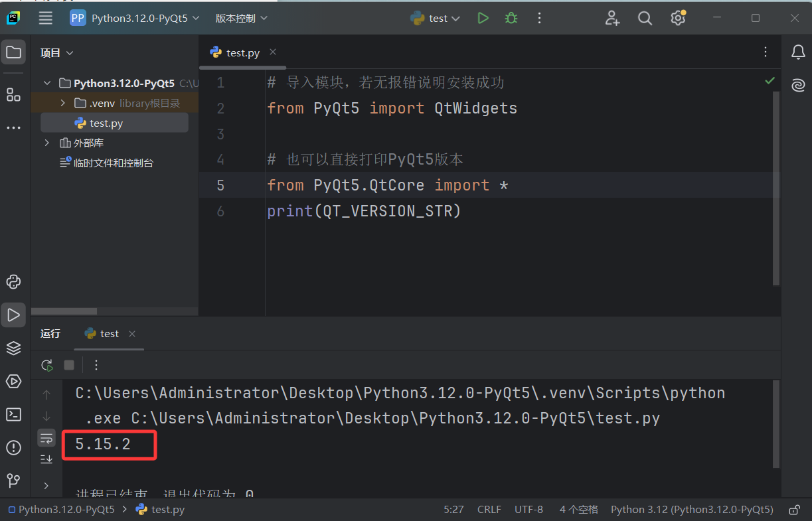Start debugging the test configuration
The image size is (812, 521).
click(511, 19)
